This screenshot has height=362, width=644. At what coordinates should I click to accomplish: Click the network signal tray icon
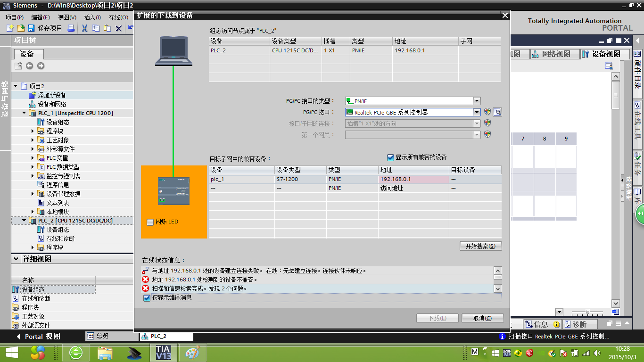(586, 353)
